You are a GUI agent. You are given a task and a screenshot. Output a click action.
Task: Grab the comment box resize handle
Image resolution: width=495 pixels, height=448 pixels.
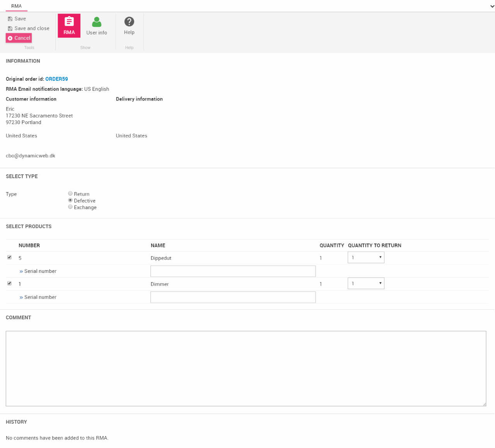[484, 404]
